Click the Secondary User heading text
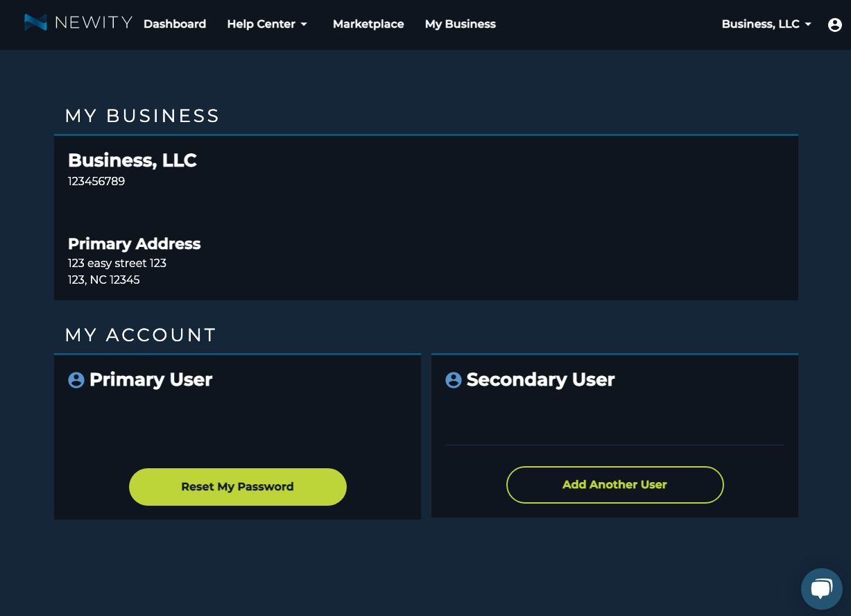This screenshot has width=851, height=616. [x=540, y=380]
